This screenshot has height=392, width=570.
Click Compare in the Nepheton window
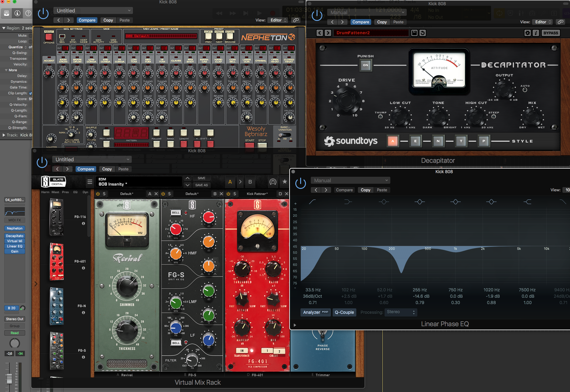(87, 20)
